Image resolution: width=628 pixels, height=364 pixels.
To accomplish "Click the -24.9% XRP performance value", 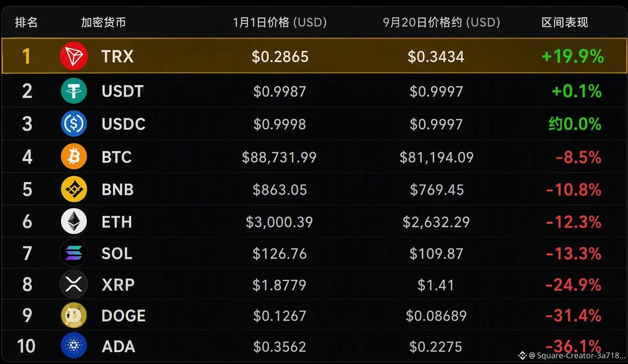I will (573, 284).
